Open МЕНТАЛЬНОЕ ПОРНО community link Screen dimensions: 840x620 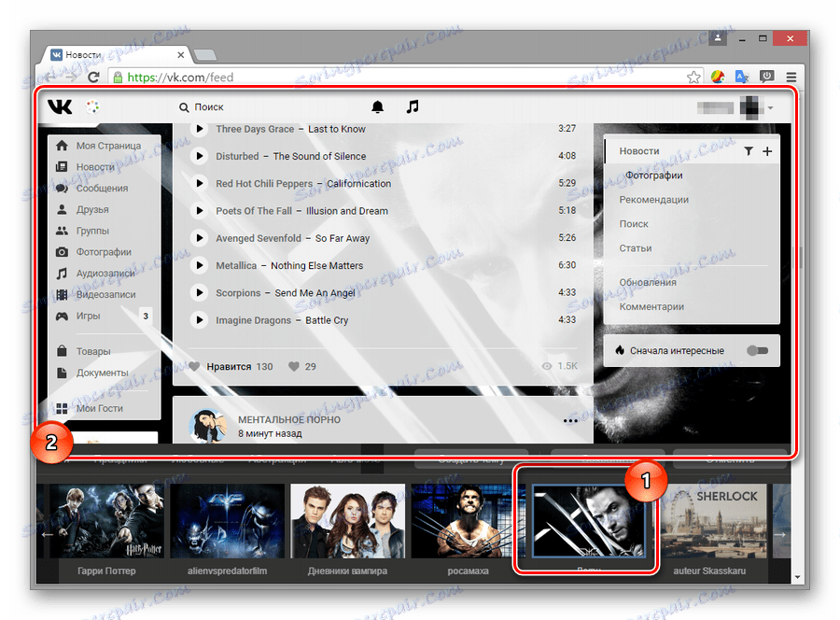coord(289,419)
